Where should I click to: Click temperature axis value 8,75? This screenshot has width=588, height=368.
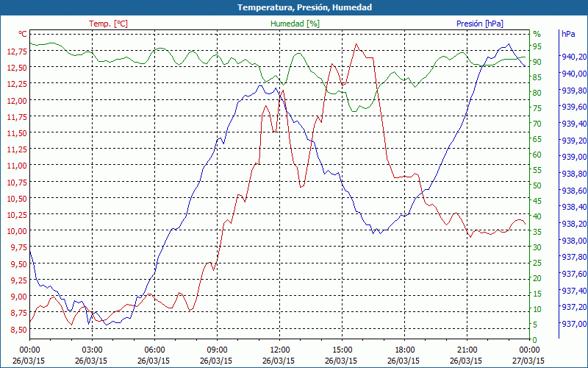coord(19,312)
